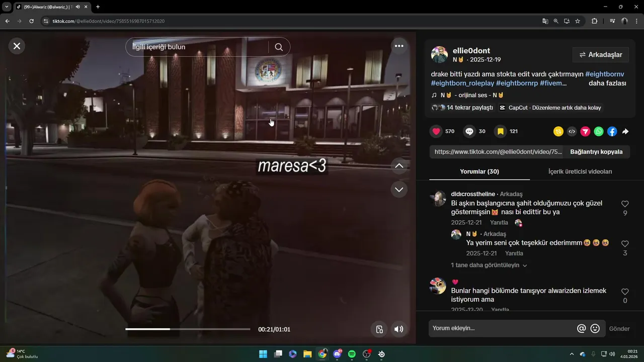
Task: Like didıcrosstheline's comment
Action: coord(625,204)
